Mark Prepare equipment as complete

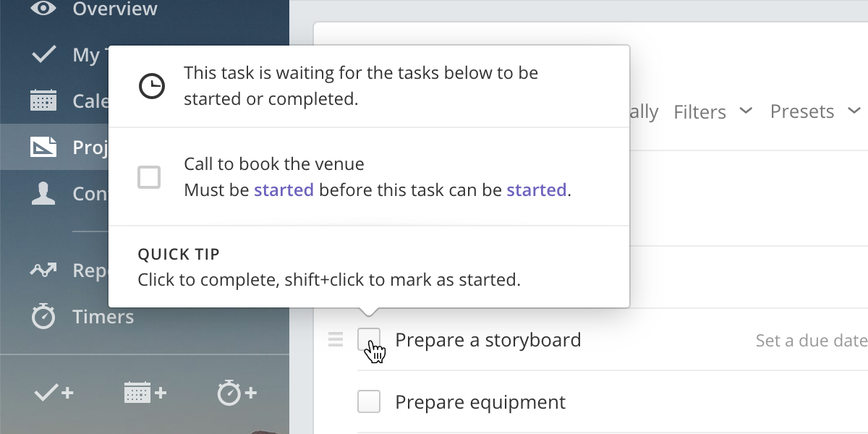(369, 401)
